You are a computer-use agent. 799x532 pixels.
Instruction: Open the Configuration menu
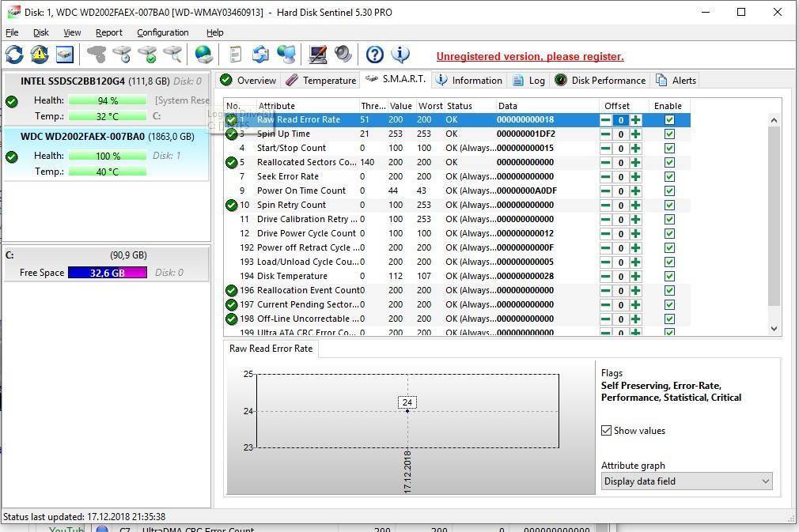(162, 32)
